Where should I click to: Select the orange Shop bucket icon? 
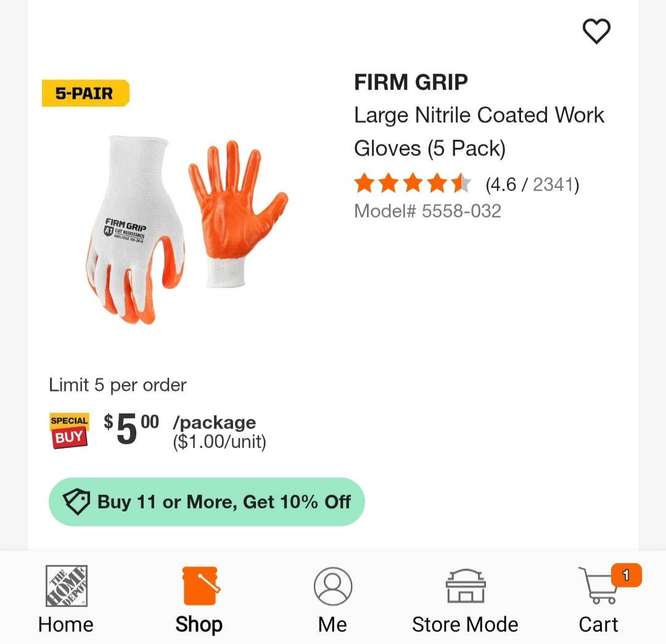tap(200, 586)
